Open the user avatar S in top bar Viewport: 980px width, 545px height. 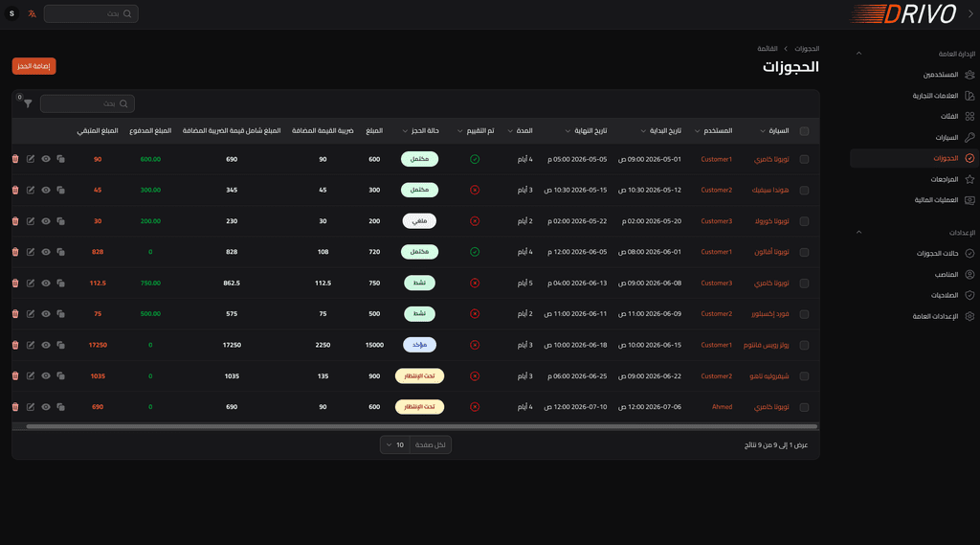click(11, 13)
